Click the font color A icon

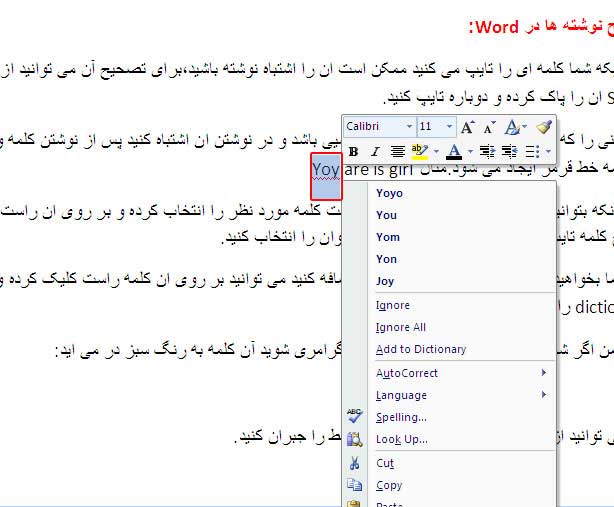click(x=452, y=152)
